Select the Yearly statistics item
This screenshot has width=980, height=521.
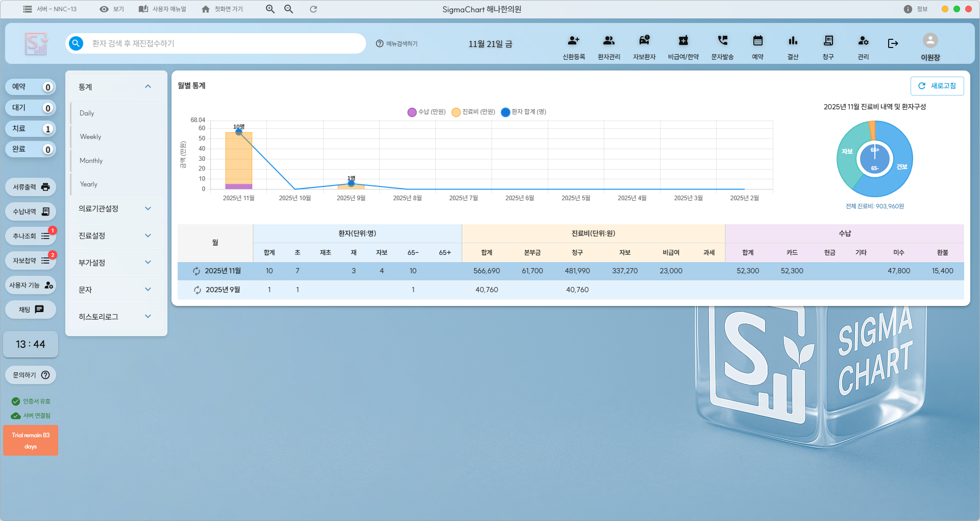[88, 184]
